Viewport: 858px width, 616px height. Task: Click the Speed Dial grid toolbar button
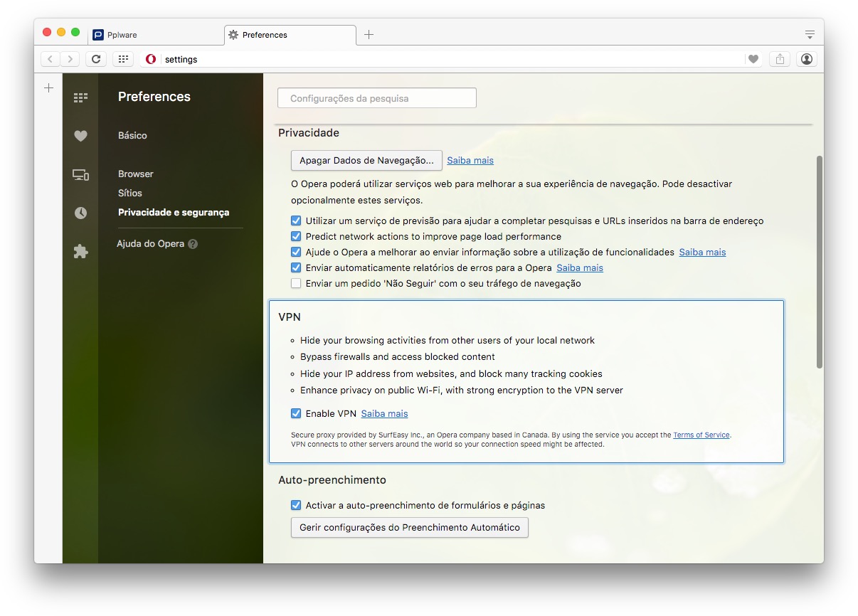(123, 59)
